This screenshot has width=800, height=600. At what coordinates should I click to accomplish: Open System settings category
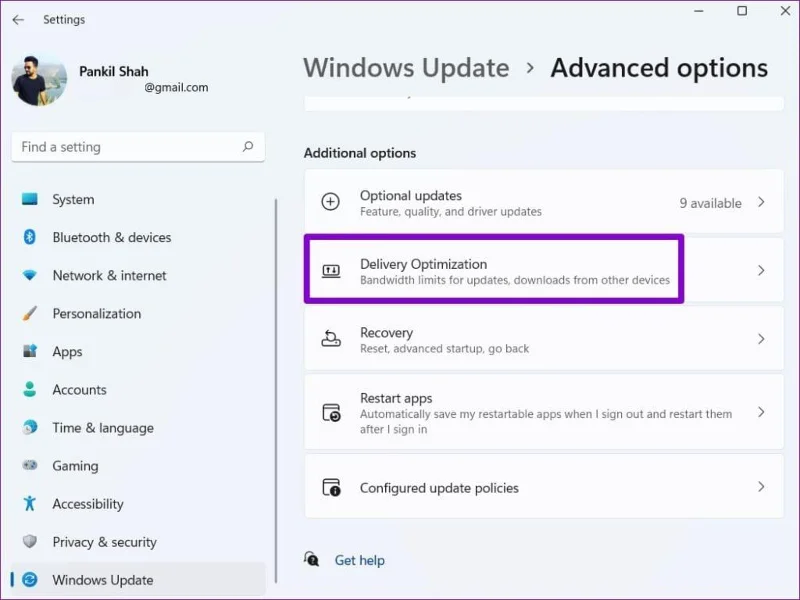point(73,199)
